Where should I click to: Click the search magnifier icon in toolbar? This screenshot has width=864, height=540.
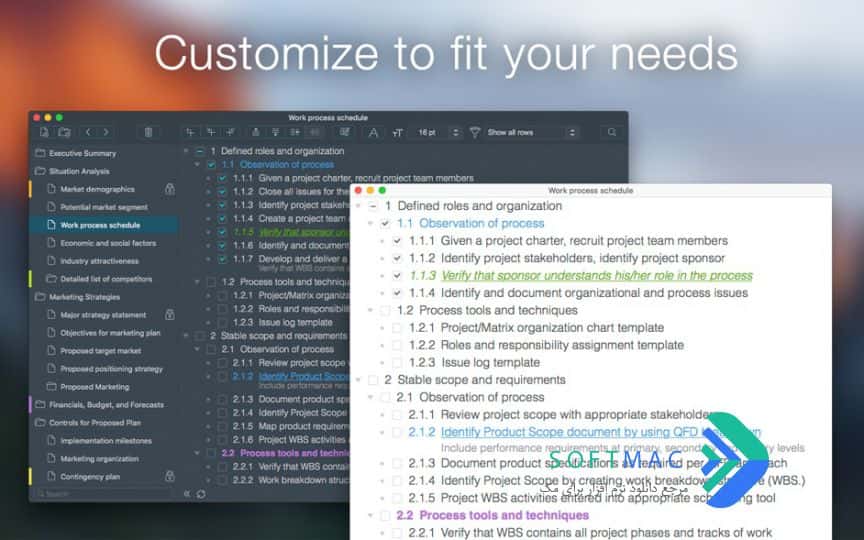612,132
